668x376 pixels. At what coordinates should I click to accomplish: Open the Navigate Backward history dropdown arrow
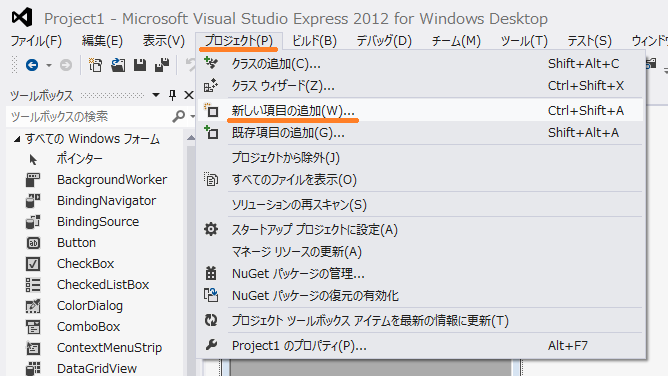coord(49,66)
